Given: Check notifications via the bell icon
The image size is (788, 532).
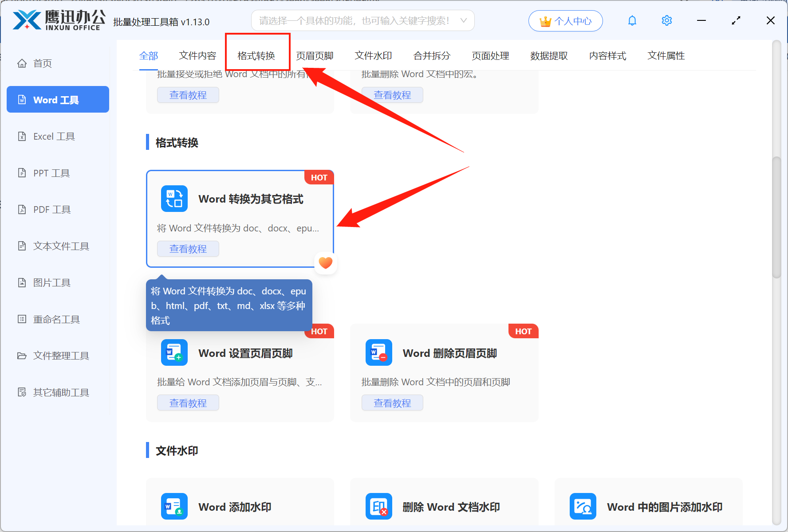Looking at the screenshot, I should coord(632,20).
